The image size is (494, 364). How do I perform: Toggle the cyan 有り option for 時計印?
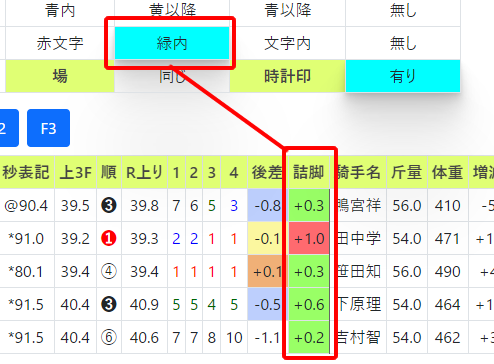click(403, 76)
